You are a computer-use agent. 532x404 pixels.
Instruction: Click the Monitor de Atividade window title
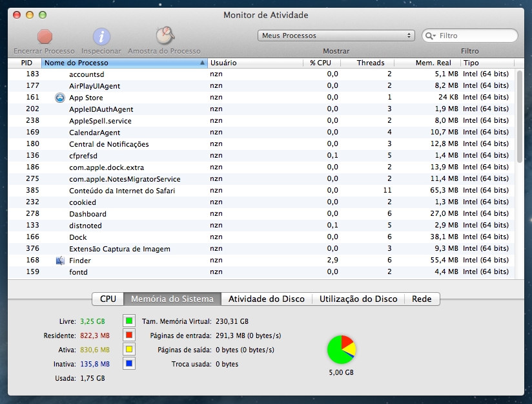(265, 16)
